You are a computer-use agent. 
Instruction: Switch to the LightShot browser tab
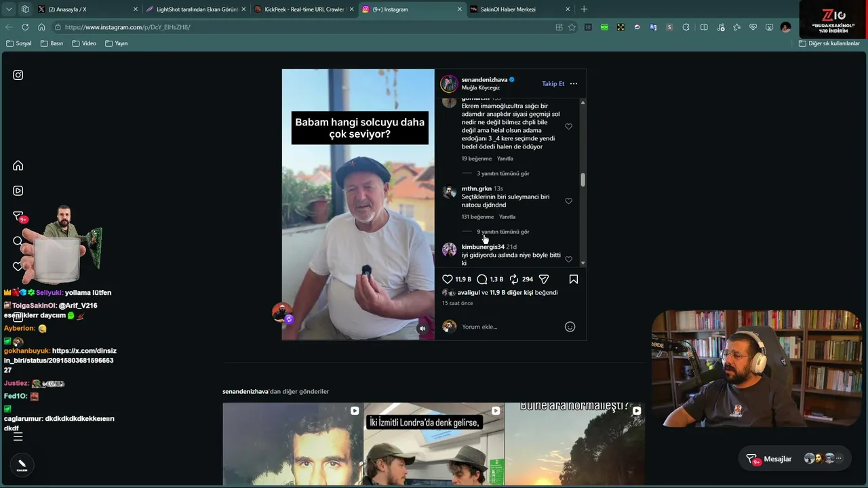(195, 9)
